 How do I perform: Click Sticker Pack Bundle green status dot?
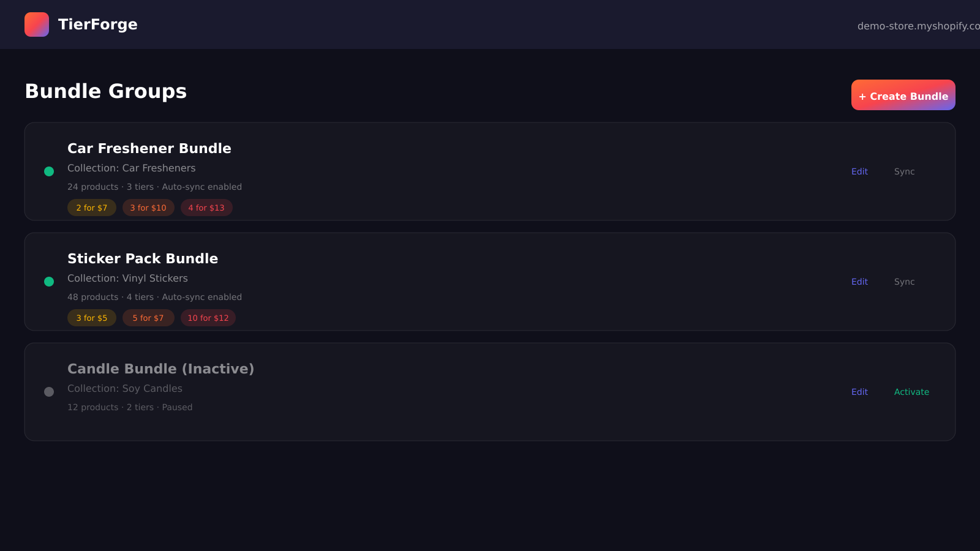(49, 282)
